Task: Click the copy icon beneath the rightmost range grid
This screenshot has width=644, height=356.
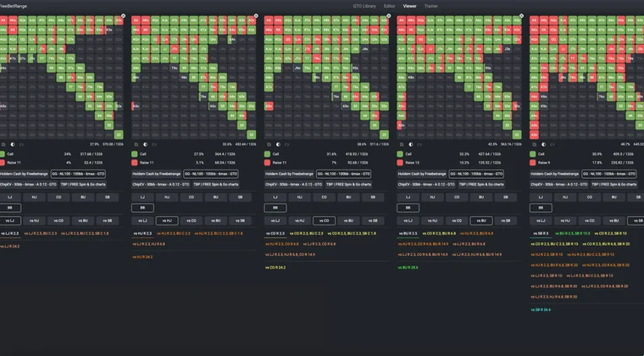Action: (535, 145)
